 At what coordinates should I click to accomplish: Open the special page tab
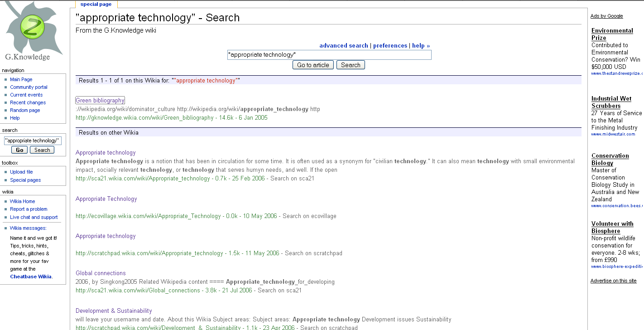pos(96,4)
